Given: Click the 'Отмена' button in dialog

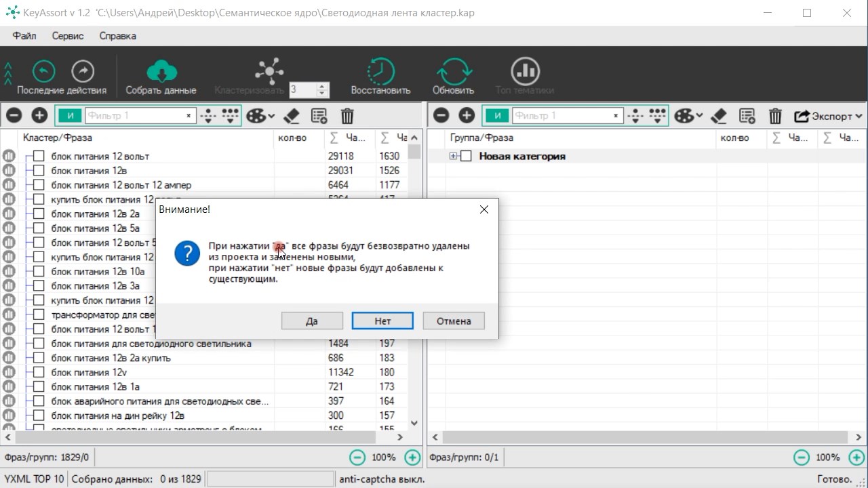Looking at the screenshot, I should pos(454,321).
